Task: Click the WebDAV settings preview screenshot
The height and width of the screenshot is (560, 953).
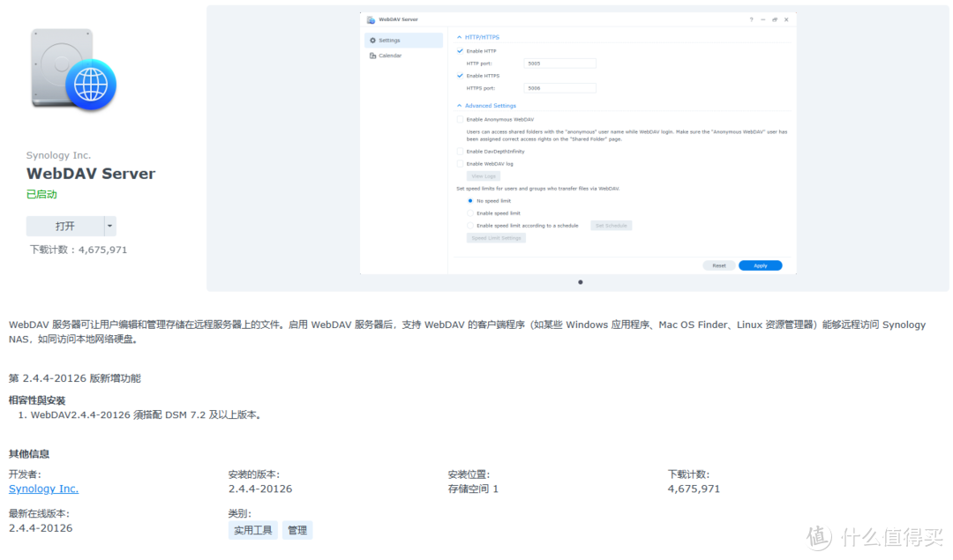Action: (578, 144)
